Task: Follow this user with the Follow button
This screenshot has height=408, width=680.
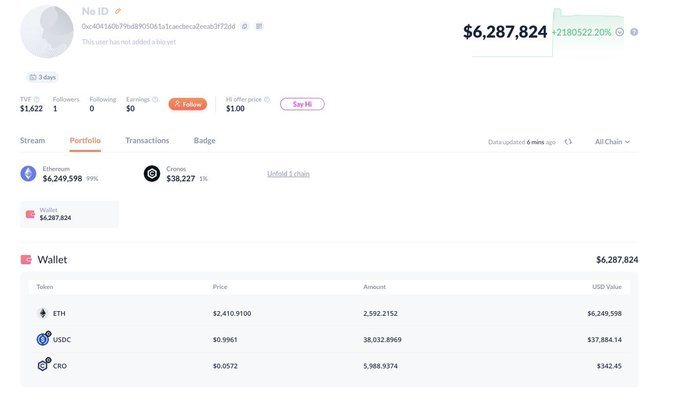Action: point(188,104)
